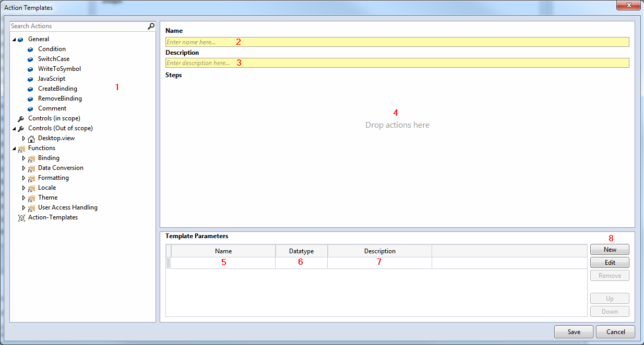Collapse the General tree node
This screenshot has height=345, width=644.
tap(14, 40)
